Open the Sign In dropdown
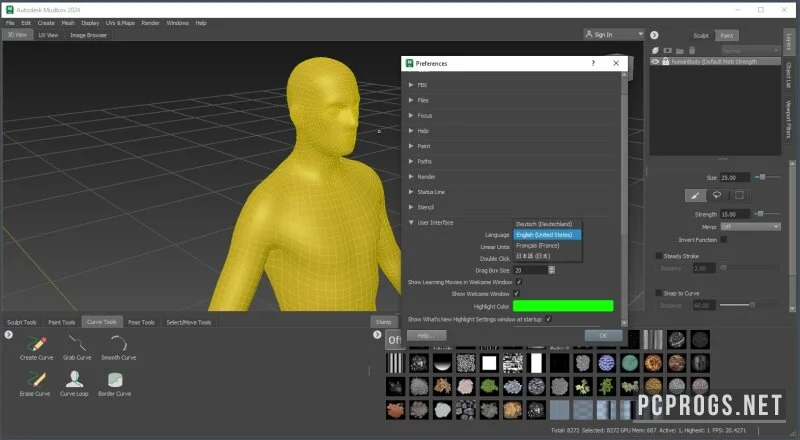Image resolution: width=800 pixels, height=440 pixels. tap(614, 34)
